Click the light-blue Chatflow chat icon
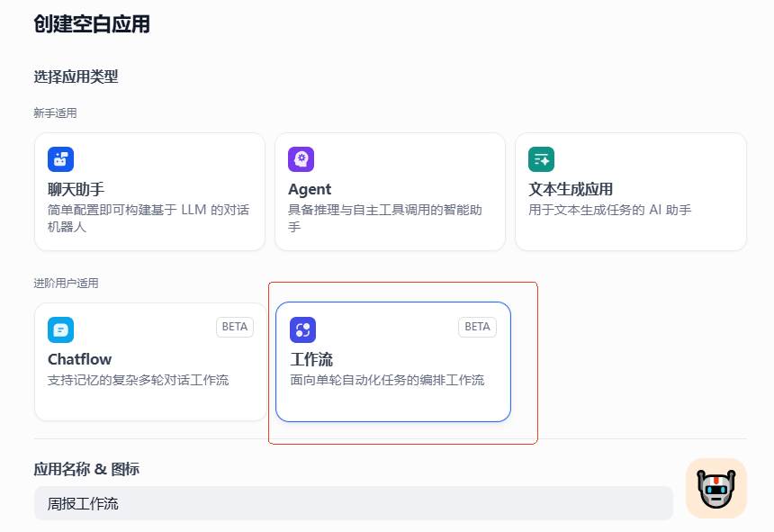Image resolution: width=774 pixels, height=532 pixels. click(60, 329)
